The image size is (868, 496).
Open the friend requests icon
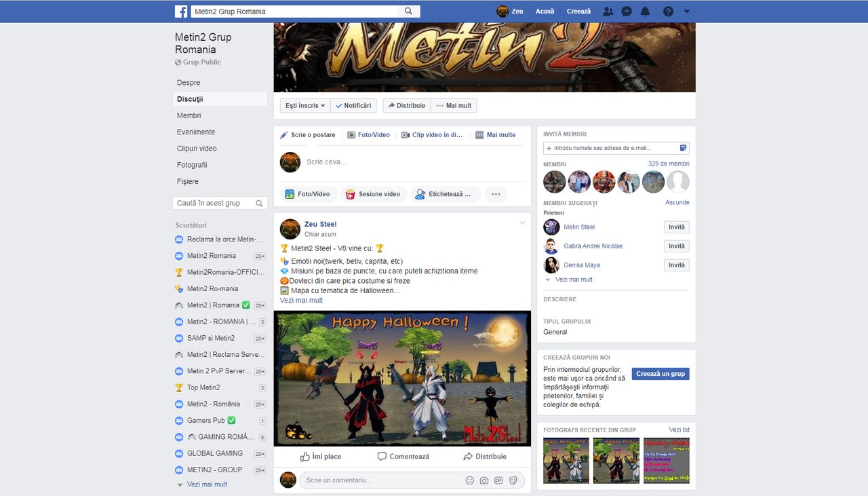click(x=608, y=11)
